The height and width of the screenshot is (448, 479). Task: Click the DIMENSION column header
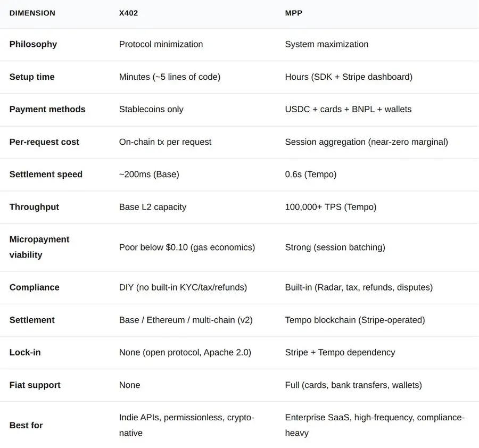(32, 13)
